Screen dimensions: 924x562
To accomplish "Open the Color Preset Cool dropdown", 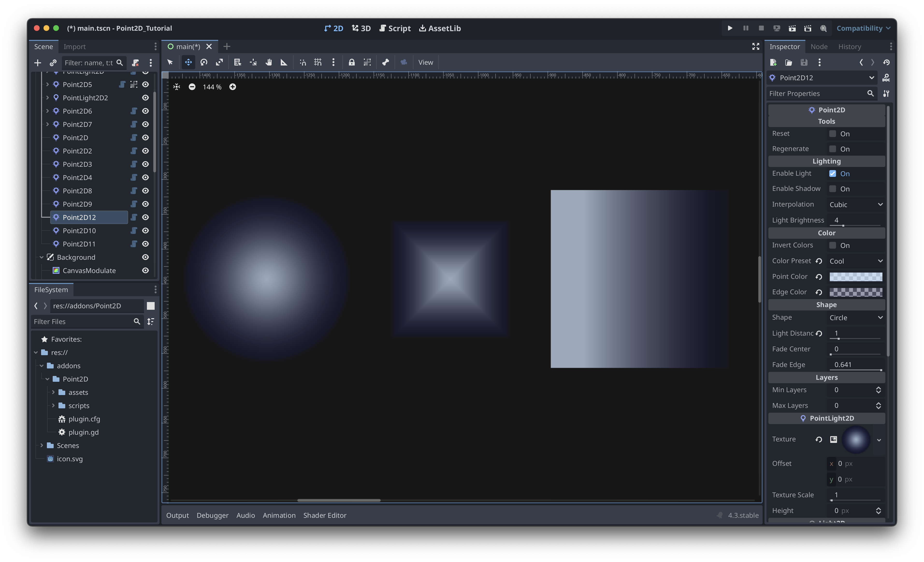I will (x=856, y=261).
